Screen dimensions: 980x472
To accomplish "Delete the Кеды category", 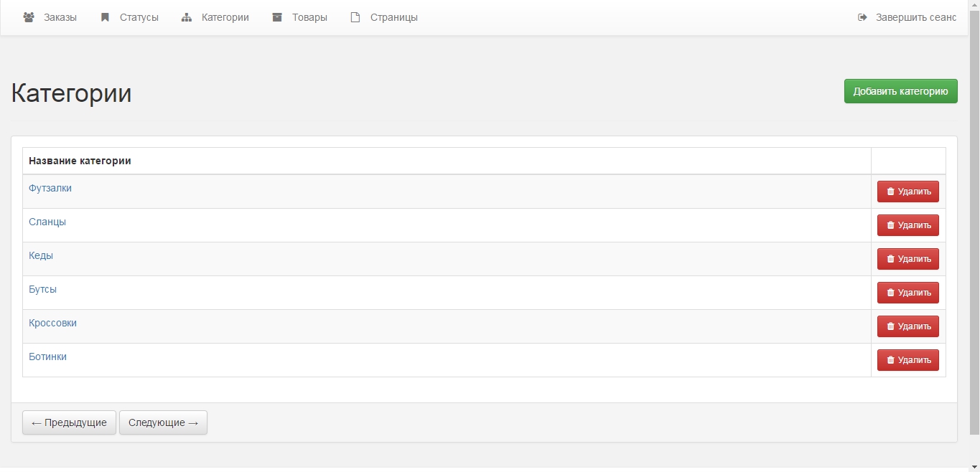I will pos(907,259).
